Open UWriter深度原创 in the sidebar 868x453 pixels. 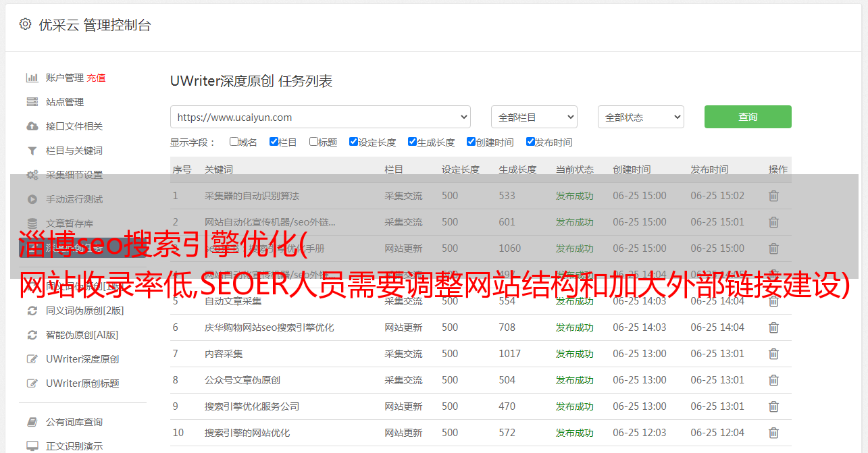[x=82, y=359]
